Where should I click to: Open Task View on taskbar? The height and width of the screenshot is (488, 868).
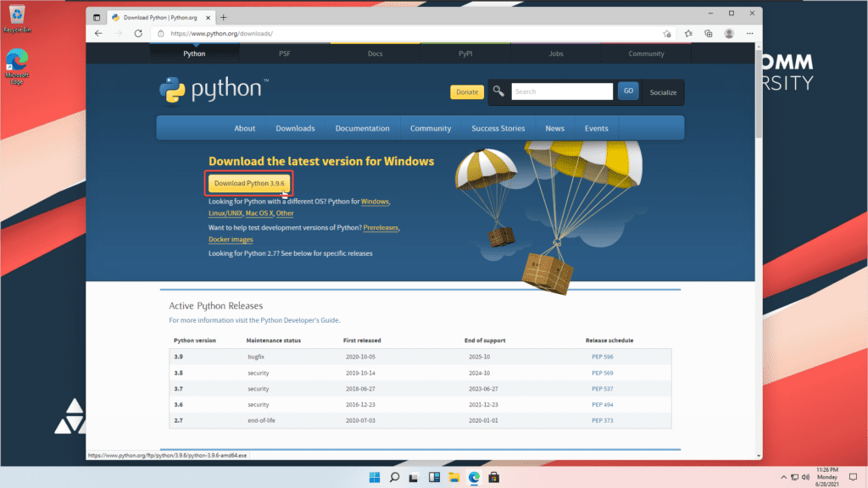click(x=414, y=478)
